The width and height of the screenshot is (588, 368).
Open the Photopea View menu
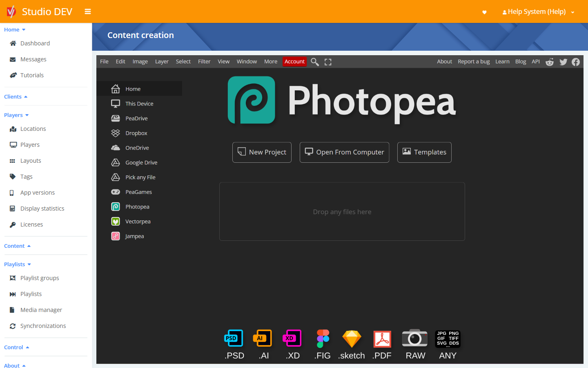tap(223, 61)
